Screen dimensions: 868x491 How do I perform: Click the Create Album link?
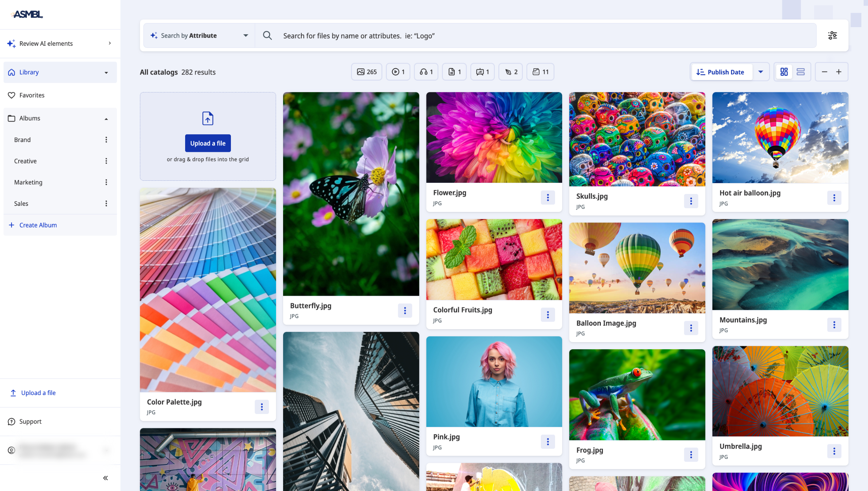[38, 225]
